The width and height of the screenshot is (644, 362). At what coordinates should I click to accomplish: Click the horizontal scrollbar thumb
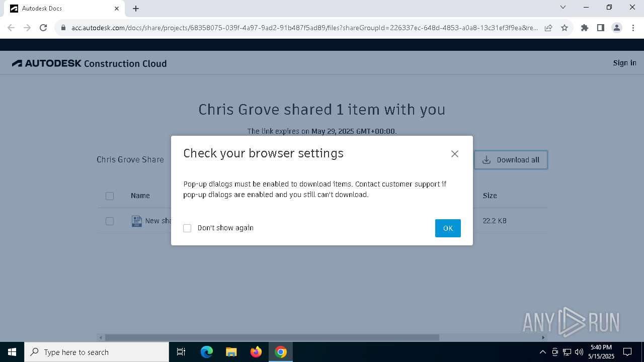coord(272,337)
